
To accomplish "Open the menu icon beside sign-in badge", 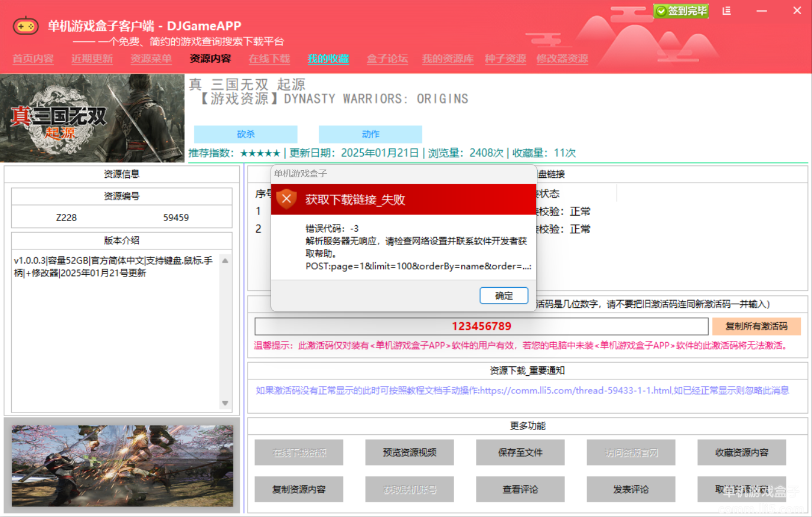I will pos(726,11).
